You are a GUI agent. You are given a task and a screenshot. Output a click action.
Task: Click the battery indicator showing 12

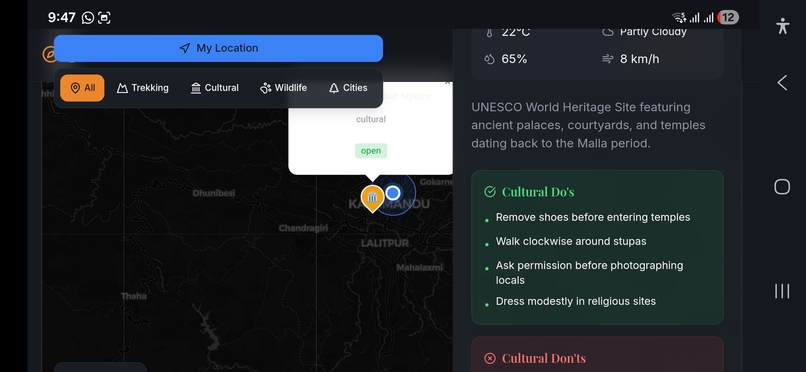[728, 18]
